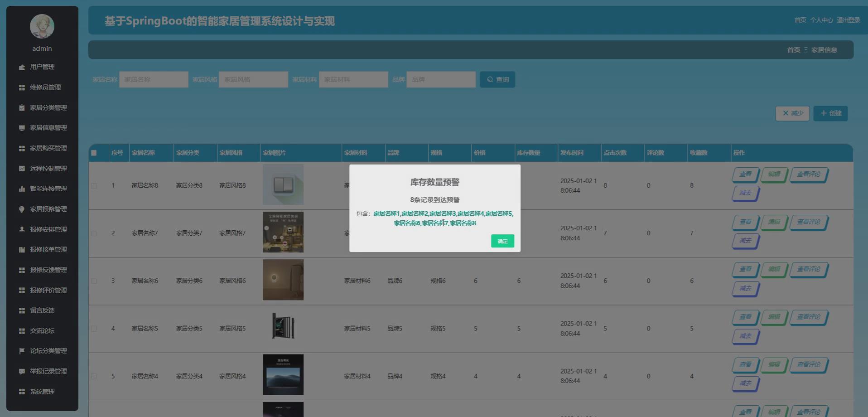Click the 远程控制管理 chart icon
The image size is (868, 417).
pyautogui.click(x=22, y=169)
